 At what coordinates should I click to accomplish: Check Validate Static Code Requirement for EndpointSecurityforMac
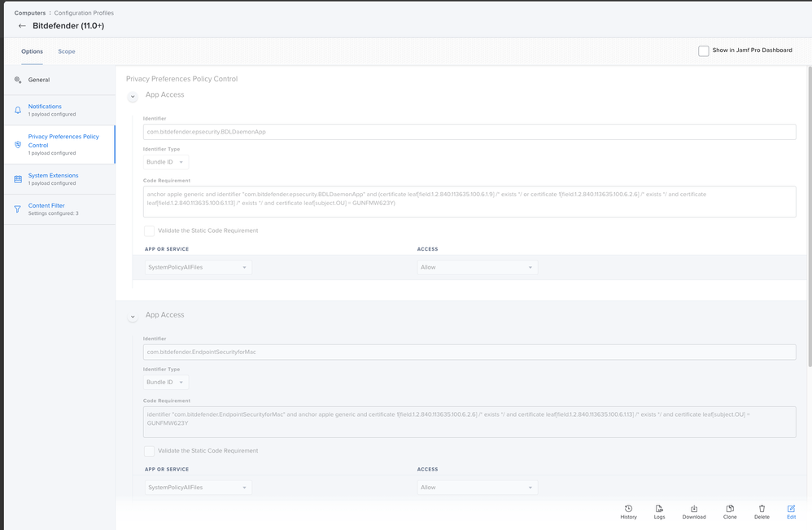tap(149, 451)
